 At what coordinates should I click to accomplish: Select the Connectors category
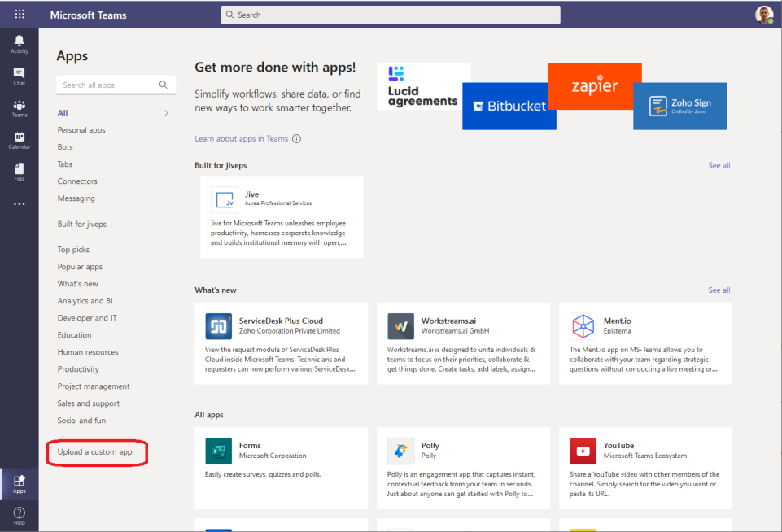pos(77,181)
